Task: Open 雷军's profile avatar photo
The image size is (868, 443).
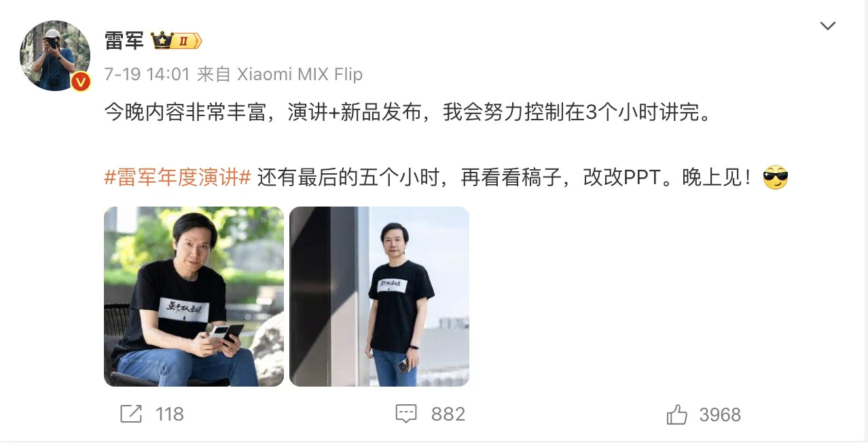Action: pyautogui.click(x=54, y=56)
